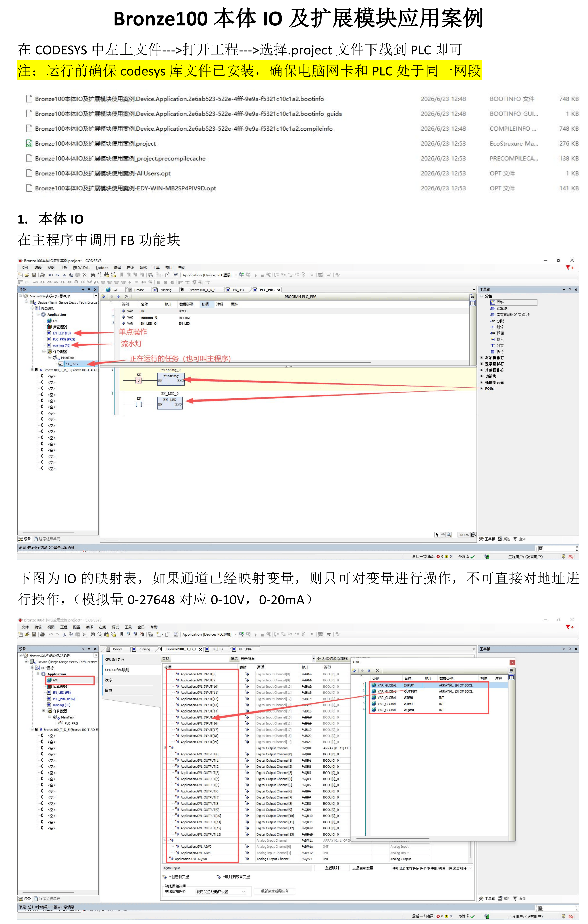Toggle auto-hide pin on IO mapping window 设备 panel
This screenshot has height=924, width=588.
coord(89,649)
